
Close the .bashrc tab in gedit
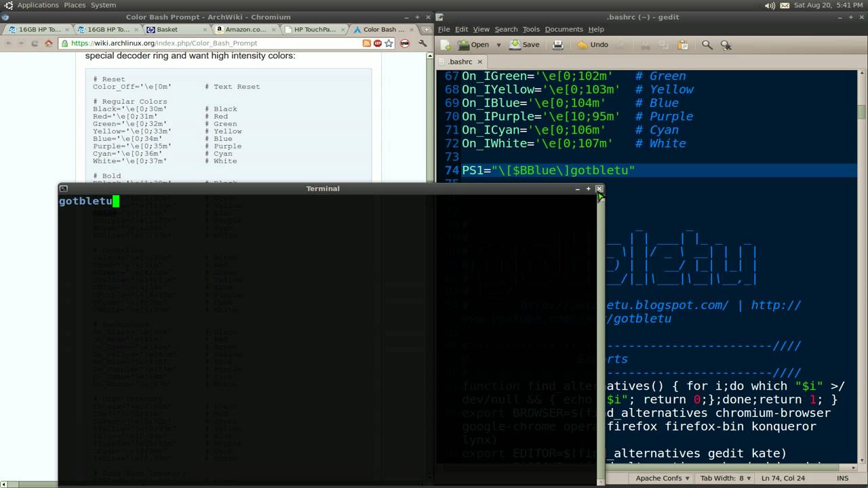tap(479, 62)
